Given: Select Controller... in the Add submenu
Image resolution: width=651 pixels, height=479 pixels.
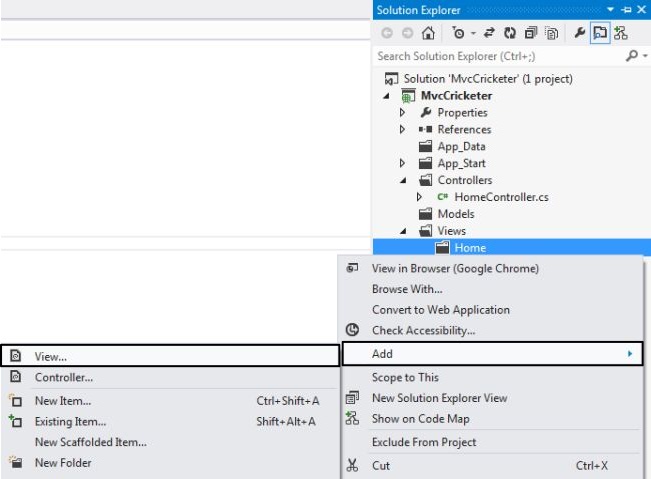Looking at the screenshot, I should (63, 378).
